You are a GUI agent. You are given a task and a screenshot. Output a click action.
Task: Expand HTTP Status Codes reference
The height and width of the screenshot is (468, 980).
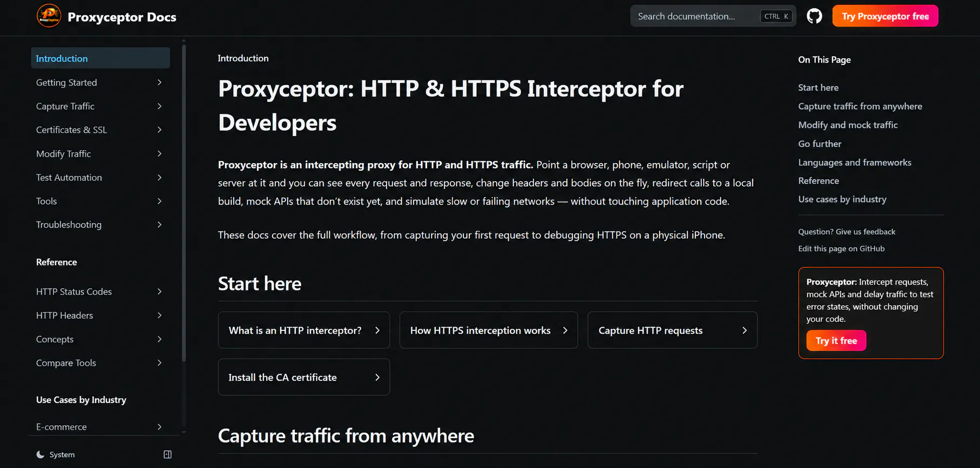pyautogui.click(x=100, y=291)
